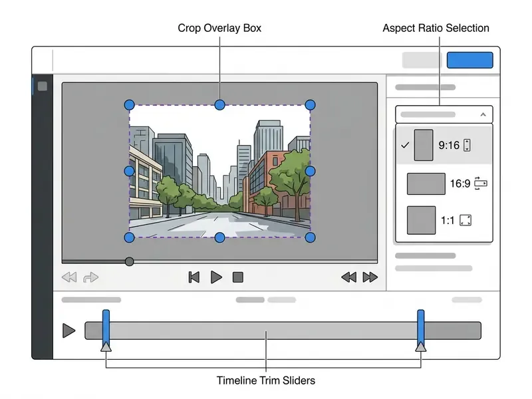Pick the 1:1 aspect ratio option

coord(444,220)
